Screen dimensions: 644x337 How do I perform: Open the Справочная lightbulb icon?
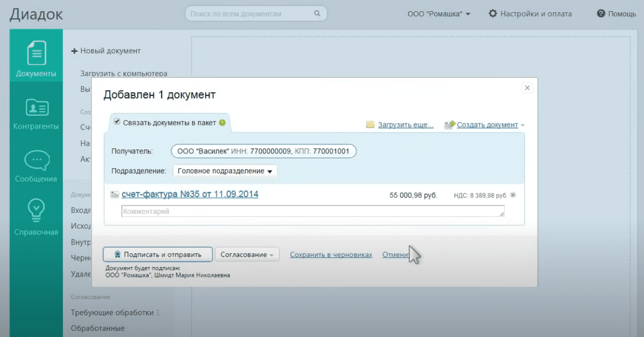click(36, 209)
